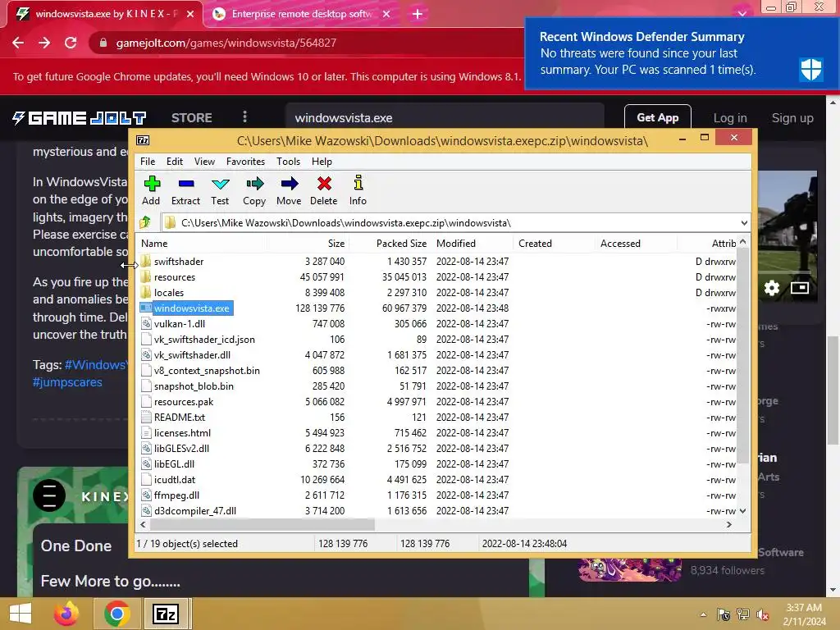Go back in Chrome
Image resolution: width=840 pixels, height=630 pixels.
(x=18, y=43)
